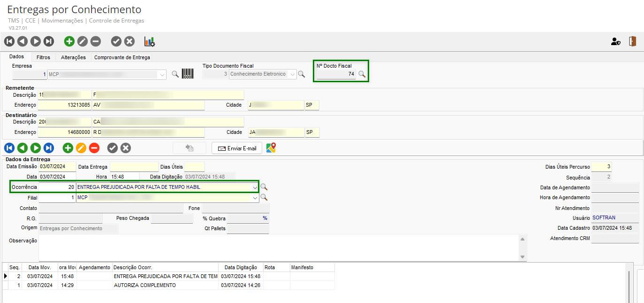The width and height of the screenshot is (644, 303).
Task: Click Enviar E-mail button
Action: pos(237,148)
